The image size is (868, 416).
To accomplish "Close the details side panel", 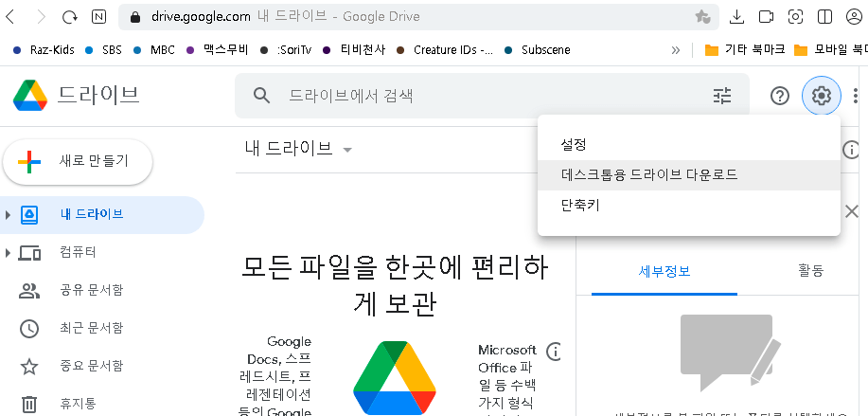I will pos(851,211).
